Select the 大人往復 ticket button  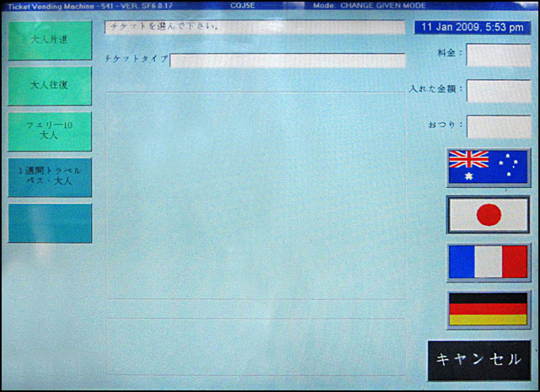point(50,85)
